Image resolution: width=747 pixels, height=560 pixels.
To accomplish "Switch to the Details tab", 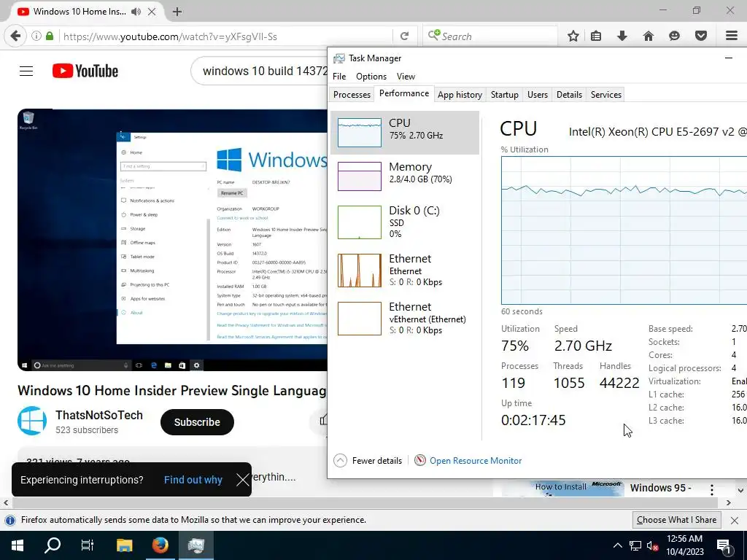I will pyautogui.click(x=569, y=94).
